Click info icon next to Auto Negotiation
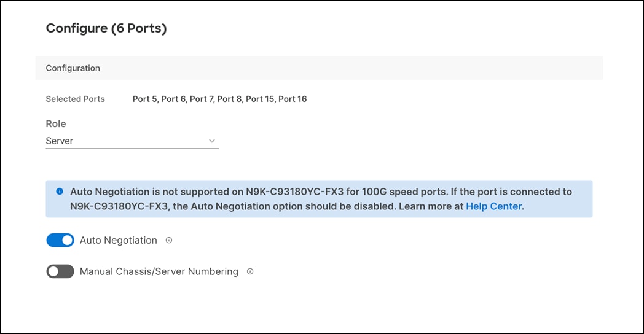 tap(169, 240)
